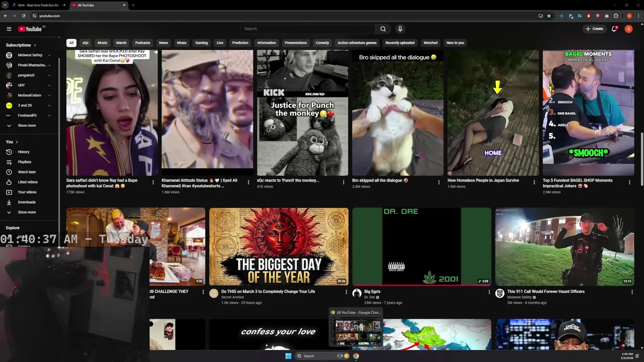
Task: Open the account avatar menu
Action: (628, 29)
